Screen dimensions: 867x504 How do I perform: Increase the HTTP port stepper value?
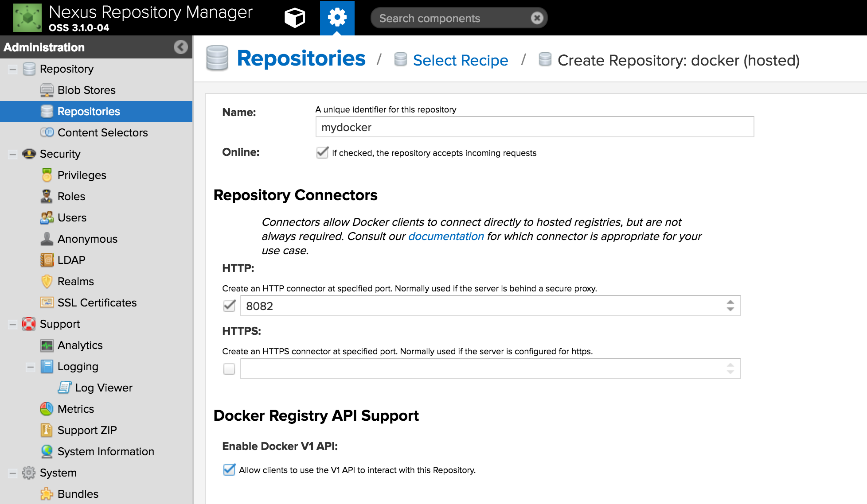pyautogui.click(x=730, y=302)
